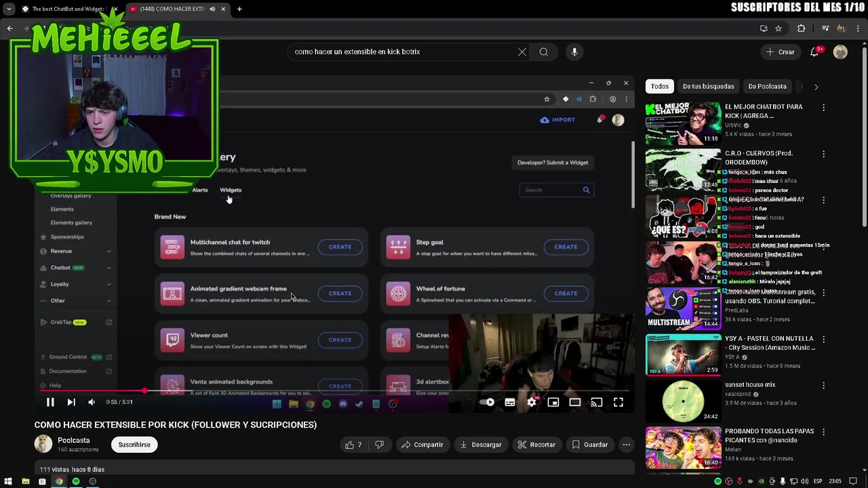Clear the search text with the X

coord(522,52)
